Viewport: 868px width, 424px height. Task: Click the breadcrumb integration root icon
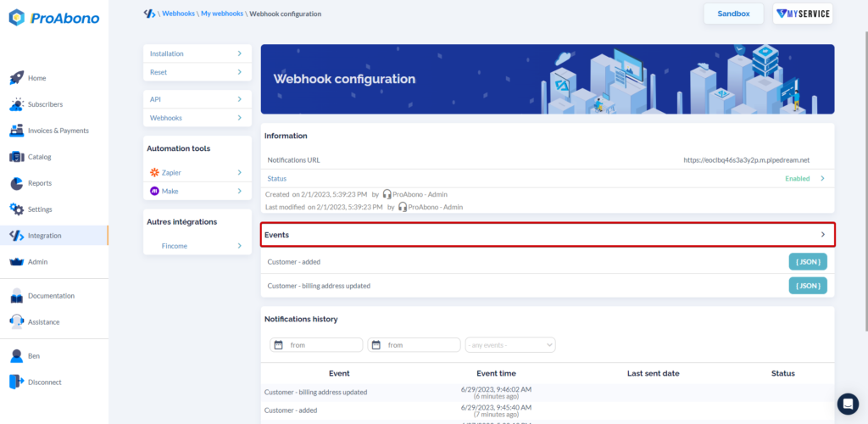click(x=149, y=14)
